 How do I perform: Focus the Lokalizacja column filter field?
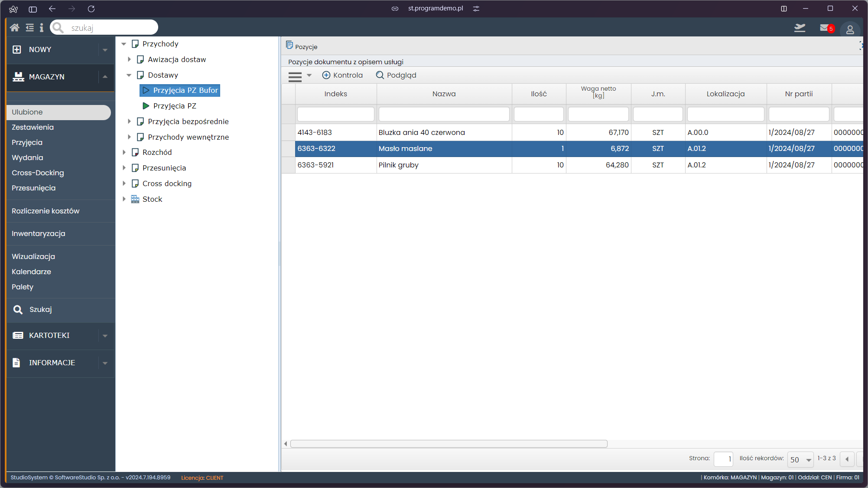726,114
